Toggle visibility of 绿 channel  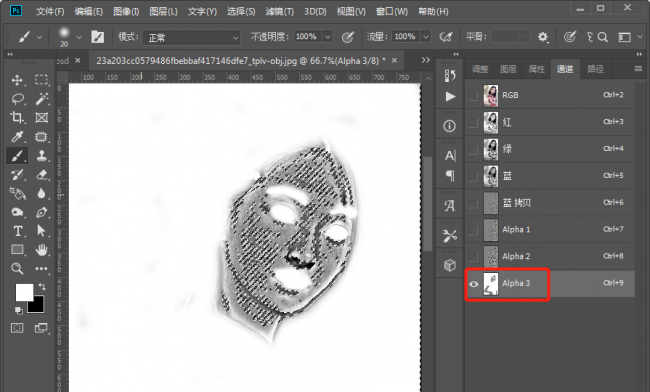point(473,150)
